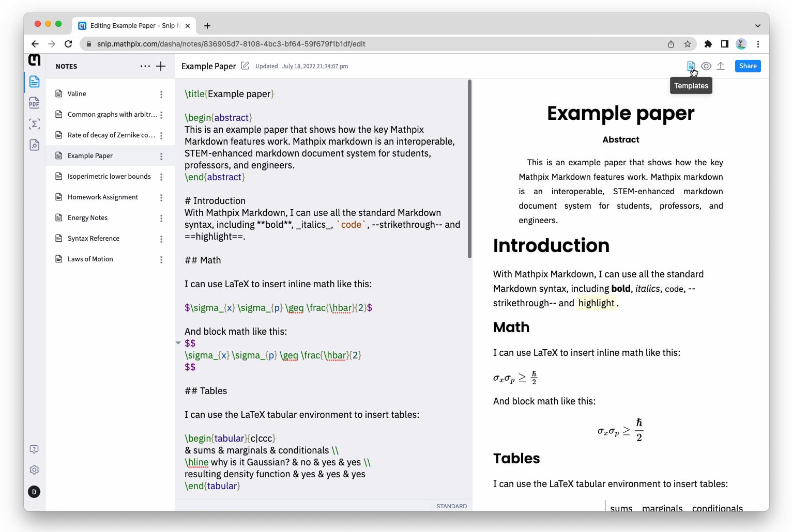Click the Mathpix logo at top left
This screenshot has height=532, width=792.
click(34, 60)
